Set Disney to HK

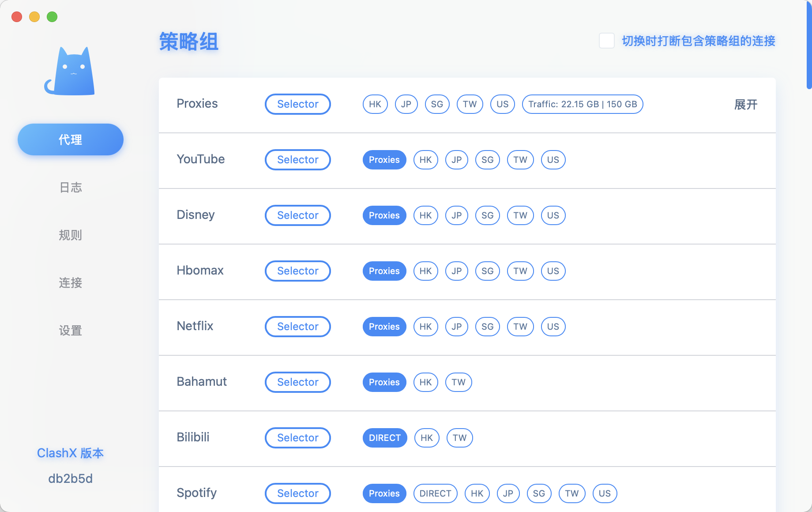pos(426,215)
